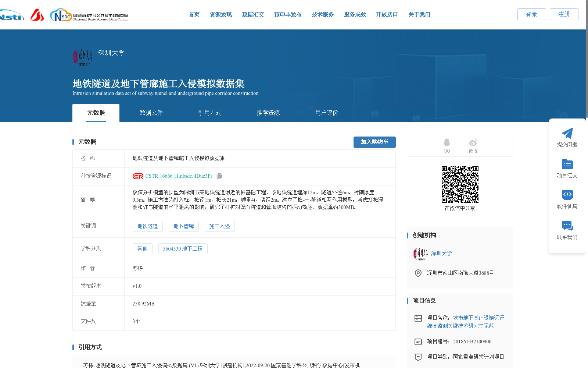Viewport: 588px width, 368px height.
Task: Click the location pin icon by the address
Action: pos(418,273)
